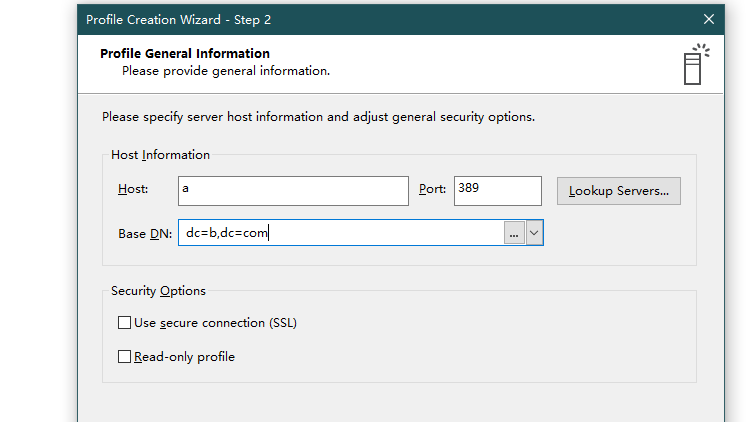The width and height of the screenshot is (756, 422).
Task: Click the 'Security Options' group label
Action: click(158, 291)
